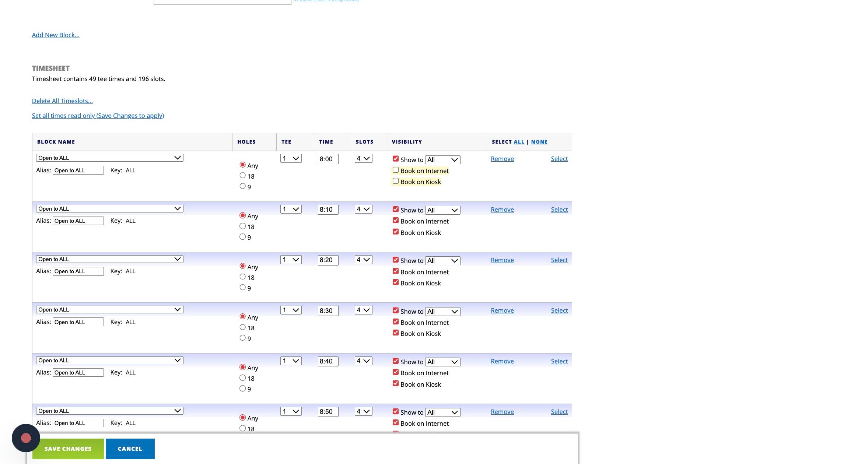The image size is (868, 464).
Task: Click Delete All Timeslots link
Action: (x=62, y=101)
